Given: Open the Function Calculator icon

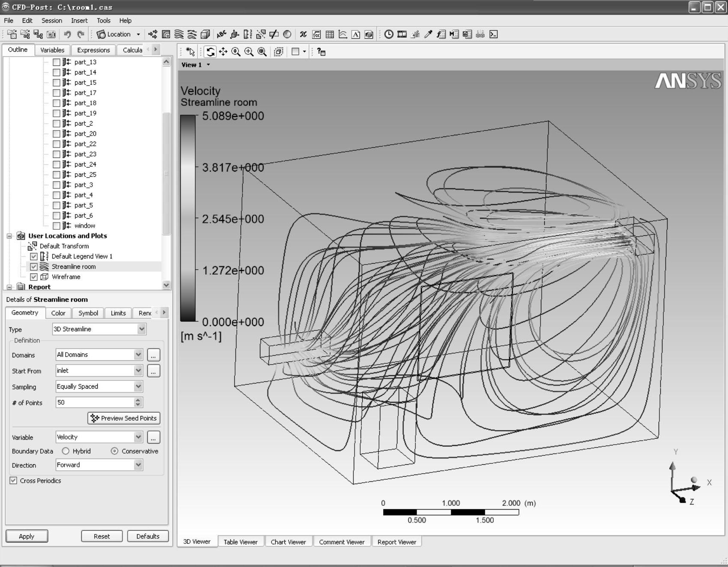Looking at the screenshot, I should (441, 34).
